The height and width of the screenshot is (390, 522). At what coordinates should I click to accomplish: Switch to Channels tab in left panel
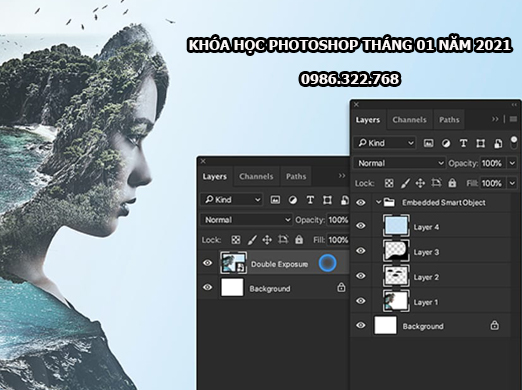tap(256, 176)
